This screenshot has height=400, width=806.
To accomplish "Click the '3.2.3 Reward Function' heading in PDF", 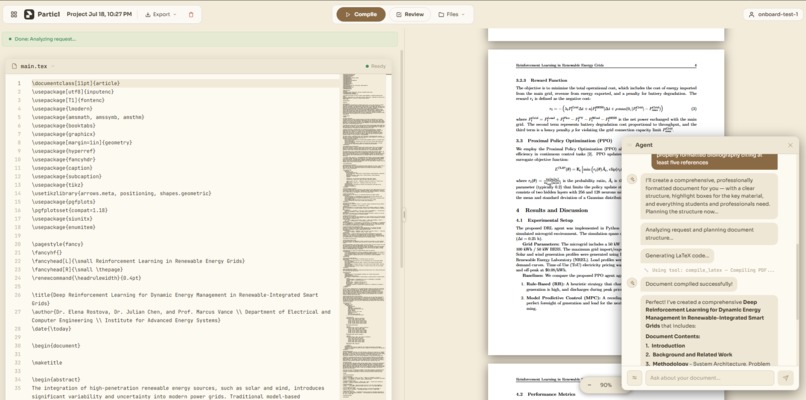I will click(x=541, y=80).
